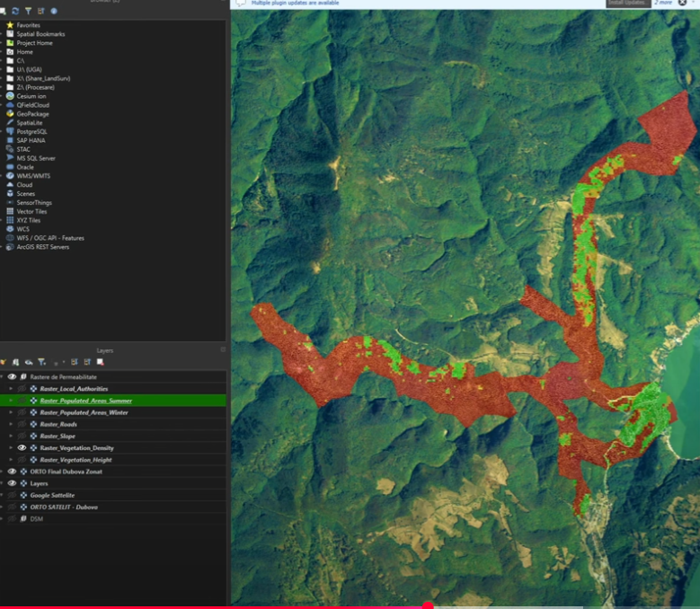The width and height of the screenshot is (700, 609).
Task: Open the Browser properties info icon
Action: [x=53, y=11]
